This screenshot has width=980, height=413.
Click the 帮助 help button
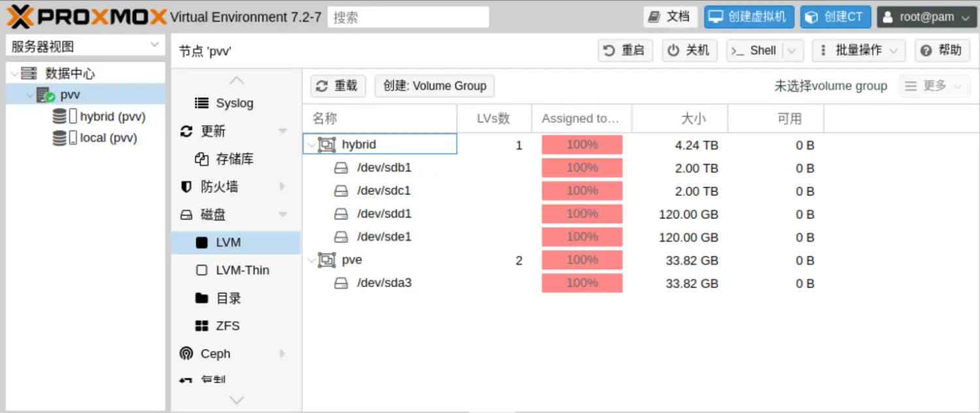click(x=942, y=50)
